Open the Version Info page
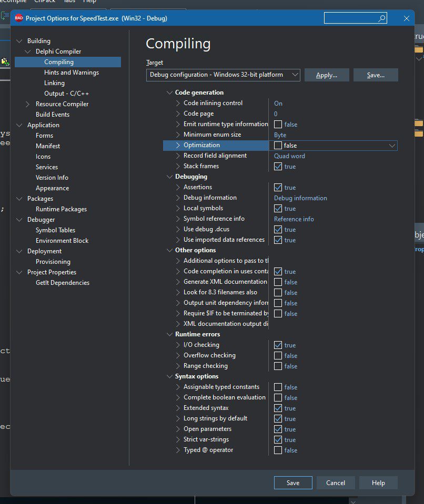 coord(52,178)
